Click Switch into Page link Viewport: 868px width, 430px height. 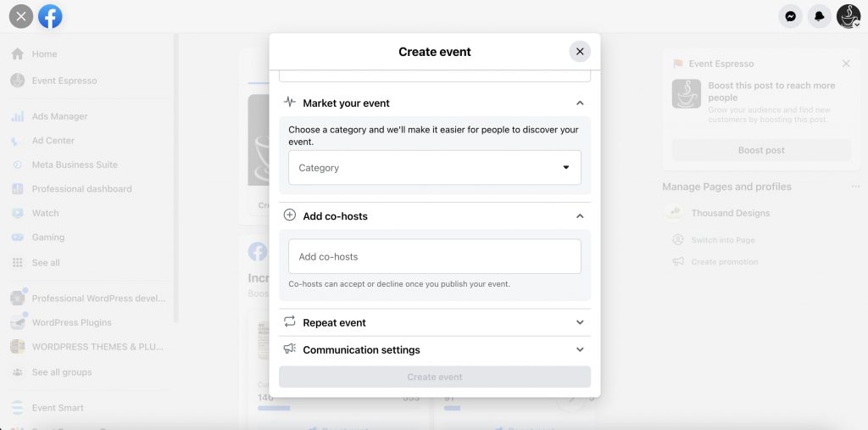tap(723, 240)
